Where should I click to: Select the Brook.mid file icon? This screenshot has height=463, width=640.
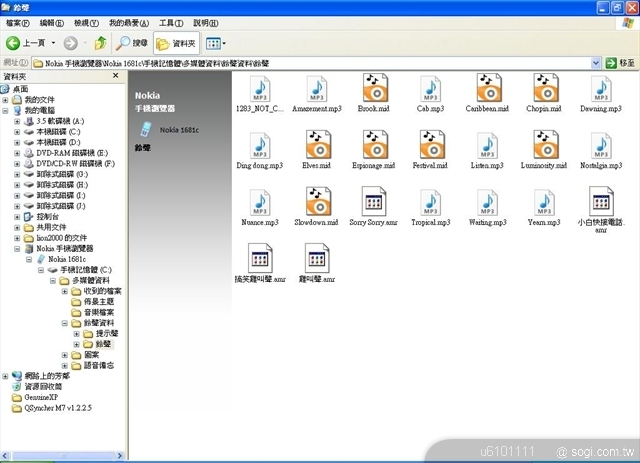point(375,88)
